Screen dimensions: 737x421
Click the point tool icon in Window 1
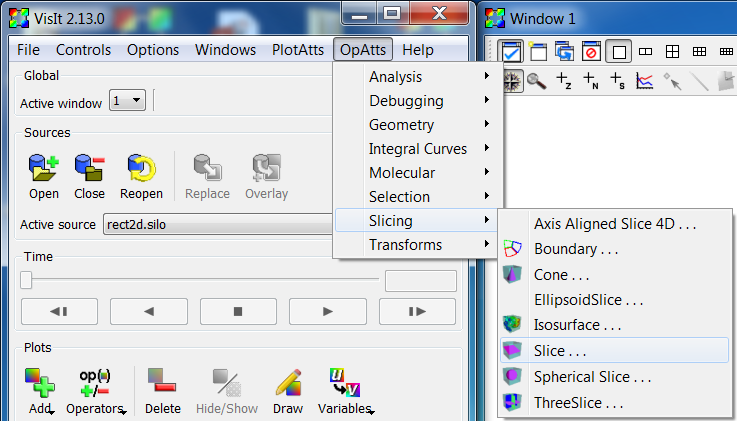[672, 81]
